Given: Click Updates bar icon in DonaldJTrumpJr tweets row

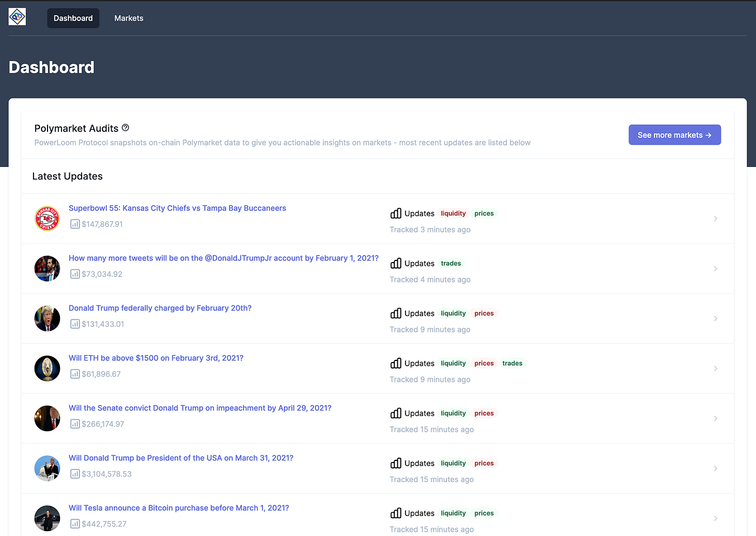Looking at the screenshot, I should click(396, 263).
